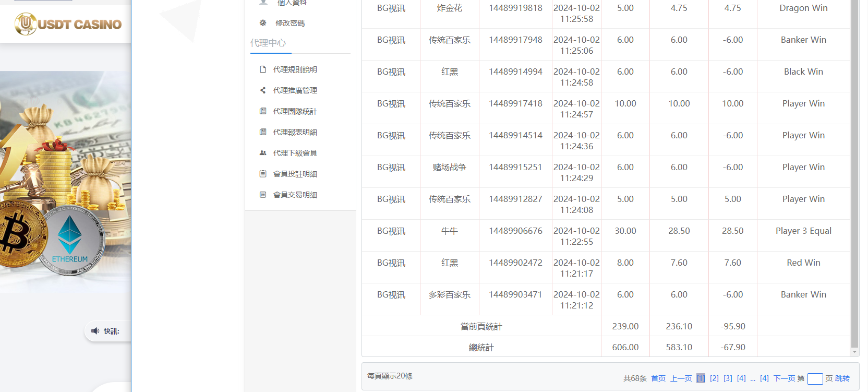Click the icon beside 會員交易明細
The height and width of the screenshot is (392, 868).
coord(263,195)
